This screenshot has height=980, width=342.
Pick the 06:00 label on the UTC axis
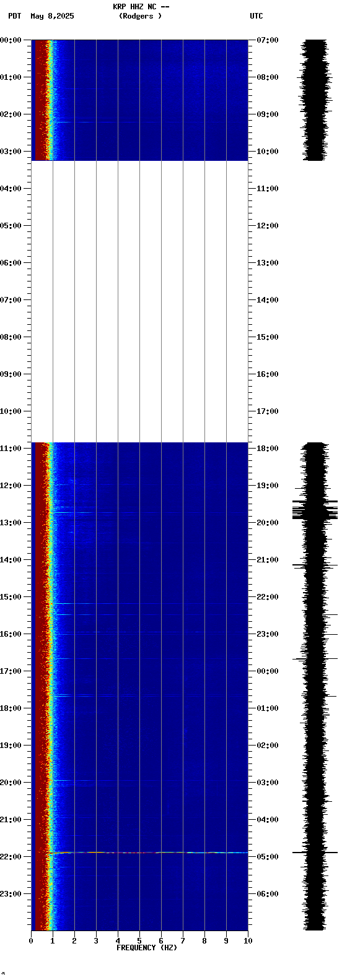(268, 894)
